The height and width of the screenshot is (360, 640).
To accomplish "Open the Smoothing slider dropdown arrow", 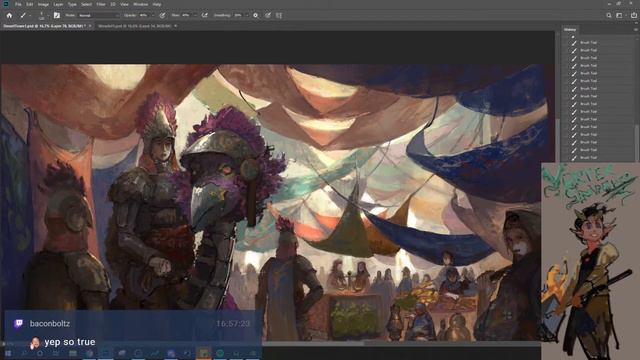I will (x=247, y=16).
